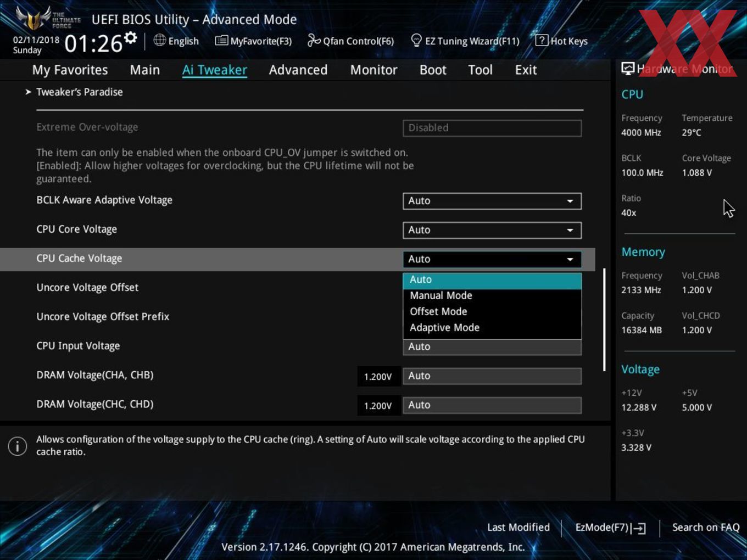
Task: Click the clock settings gear icon
Action: (x=131, y=37)
